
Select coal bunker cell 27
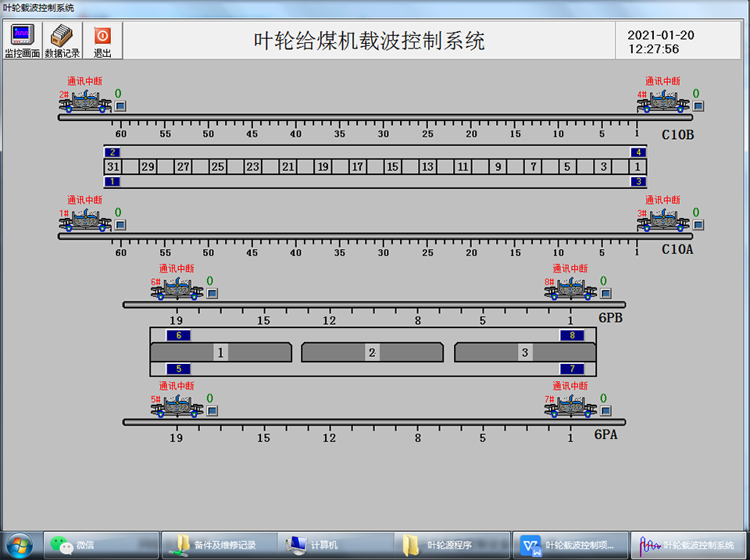click(183, 166)
